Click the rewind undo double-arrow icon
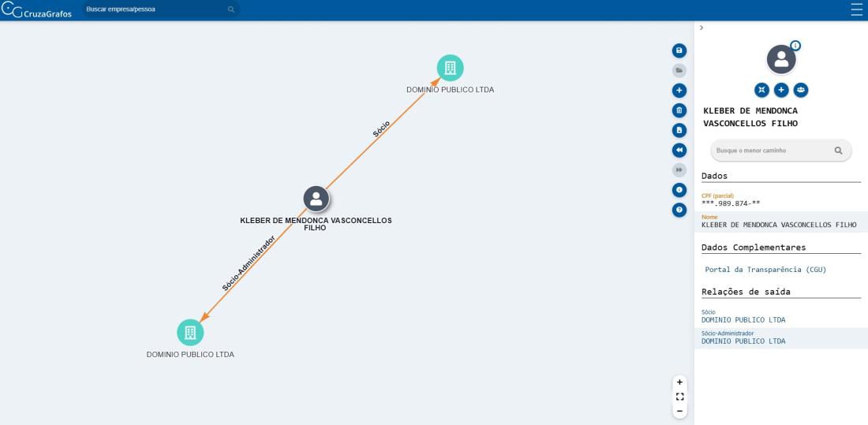This screenshot has height=425, width=868. pos(678,150)
